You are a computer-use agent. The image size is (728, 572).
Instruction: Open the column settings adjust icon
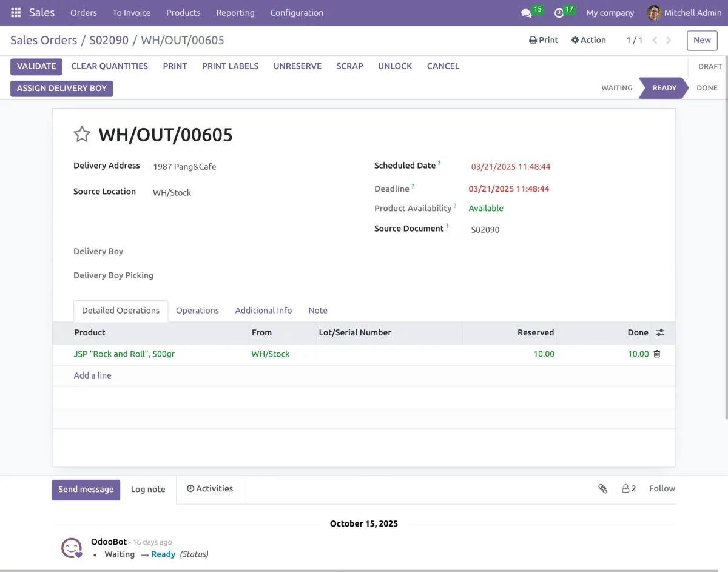660,332
